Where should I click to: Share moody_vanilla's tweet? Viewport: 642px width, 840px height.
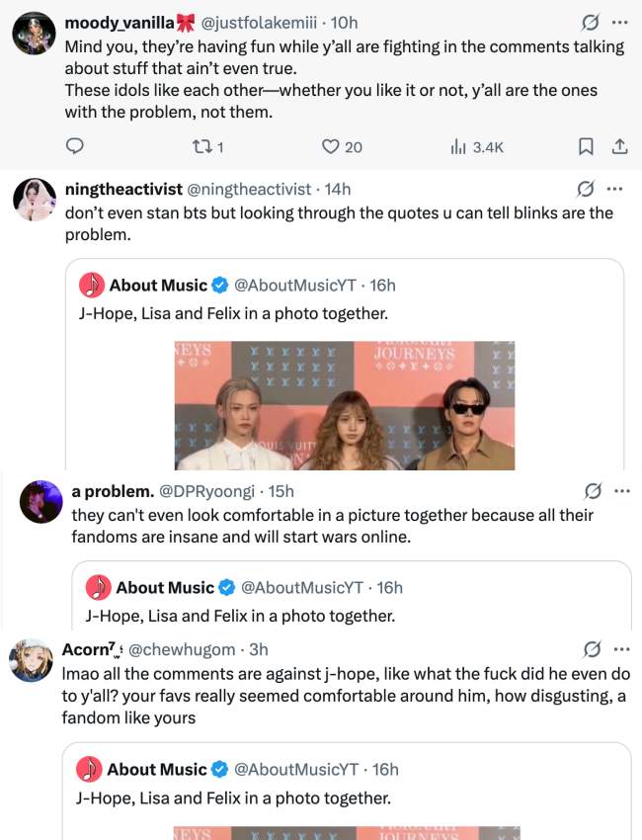click(x=619, y=146)
